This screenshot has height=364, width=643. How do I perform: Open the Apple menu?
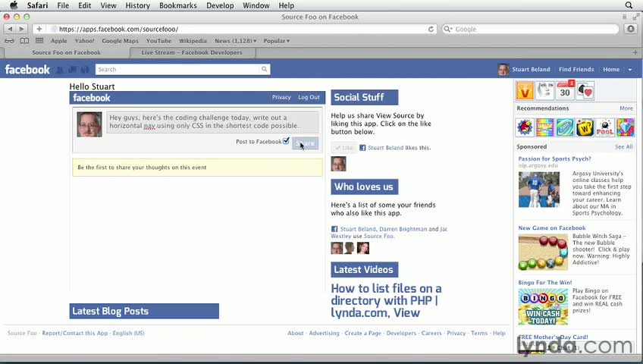pyautogui.click(x=14, y=5)
